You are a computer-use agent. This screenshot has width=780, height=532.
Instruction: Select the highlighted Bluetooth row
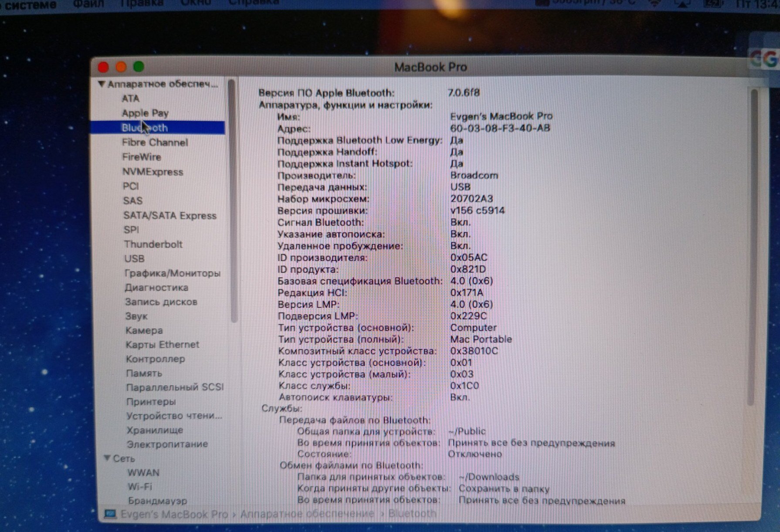coord(158,128)
